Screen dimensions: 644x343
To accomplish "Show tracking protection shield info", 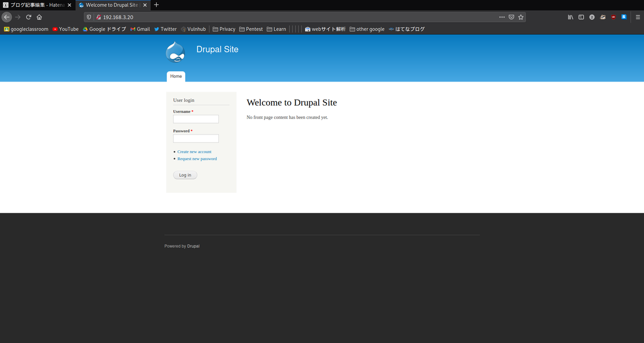I will tap(89, 17).
